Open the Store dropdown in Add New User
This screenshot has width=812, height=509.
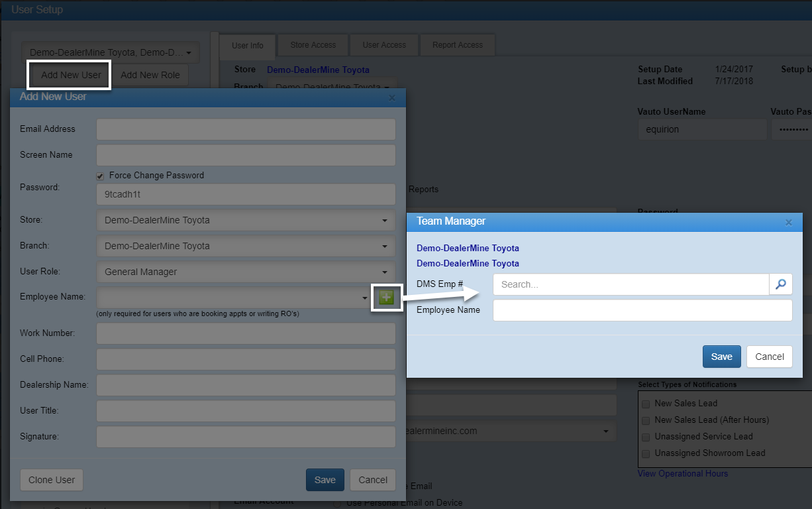[246, 220]
